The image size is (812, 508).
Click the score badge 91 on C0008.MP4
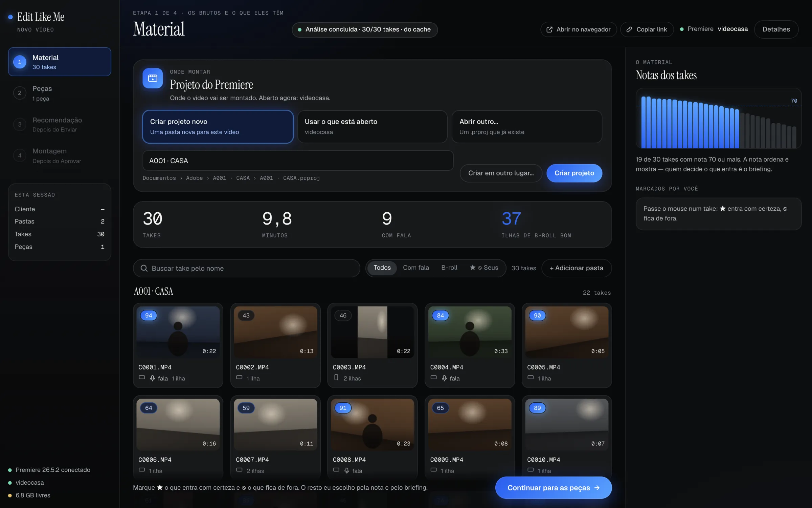(x=343, y=408)
